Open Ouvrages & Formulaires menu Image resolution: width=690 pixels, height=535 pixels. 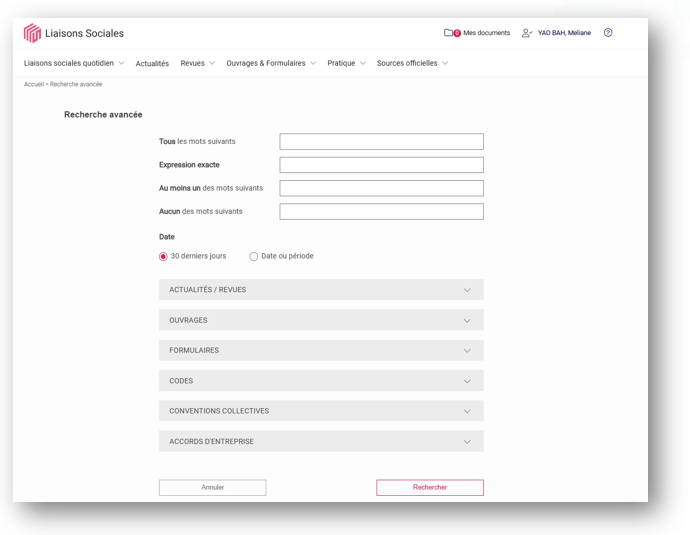271,63
